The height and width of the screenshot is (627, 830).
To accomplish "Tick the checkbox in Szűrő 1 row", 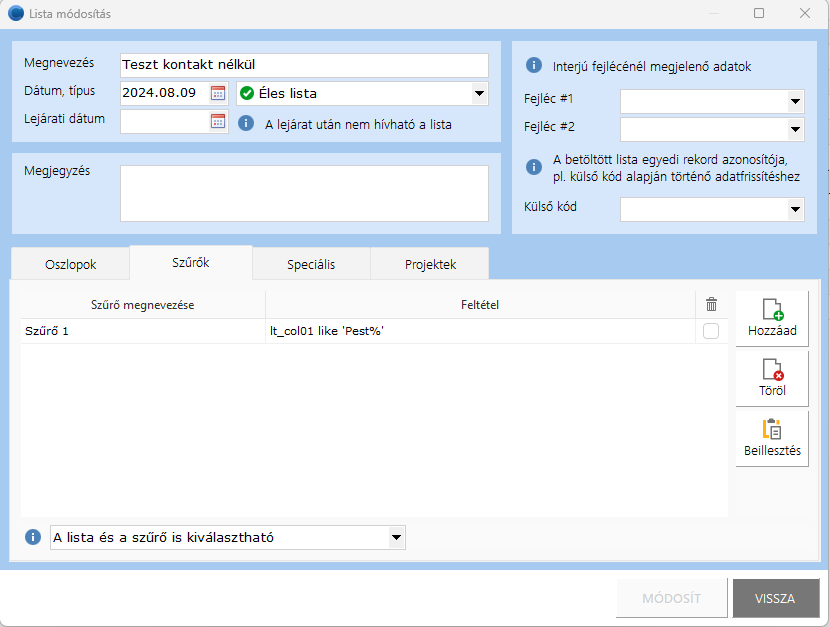I will (x=711, y=331).
